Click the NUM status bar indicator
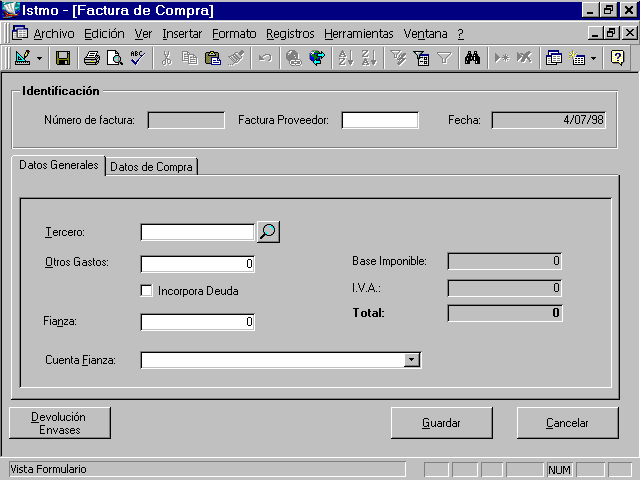 coord(559,470)
